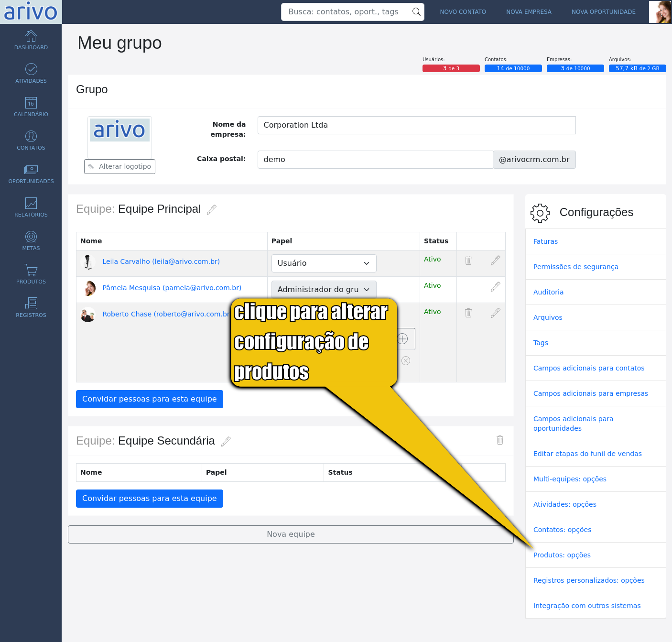
Task: Open the Faturas settings link
Action: 545,241
